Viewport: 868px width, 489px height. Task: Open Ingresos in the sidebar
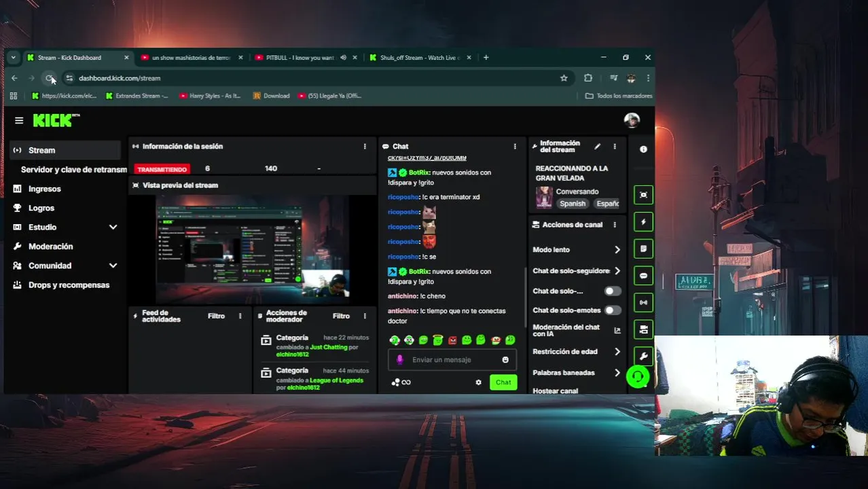pos(45,189)
